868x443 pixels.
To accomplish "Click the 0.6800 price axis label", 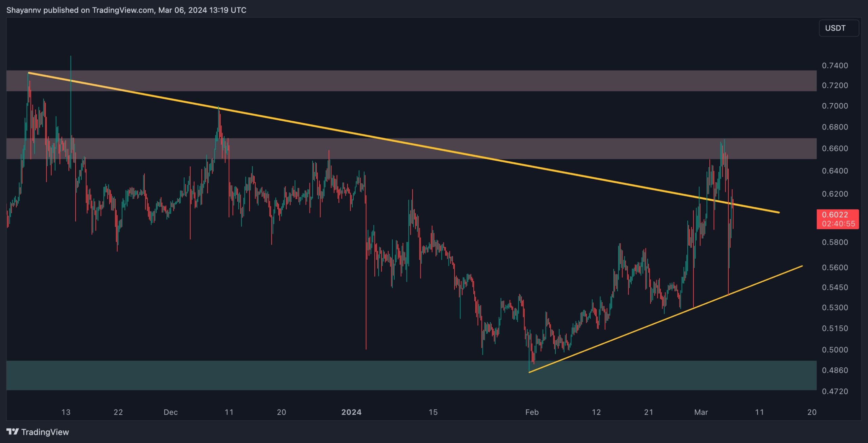I will coord(835,127).
